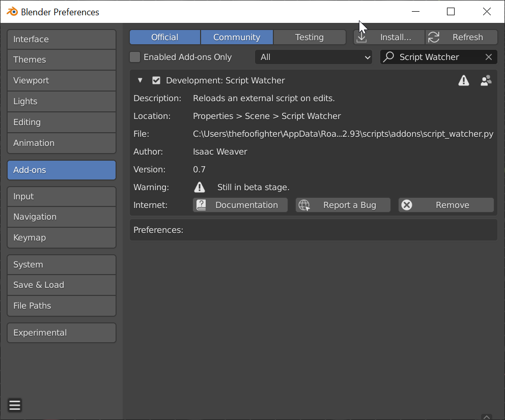Screen dimensions: 505x420
Task: Close the Blender Preferences window
Action: point(487,12)
